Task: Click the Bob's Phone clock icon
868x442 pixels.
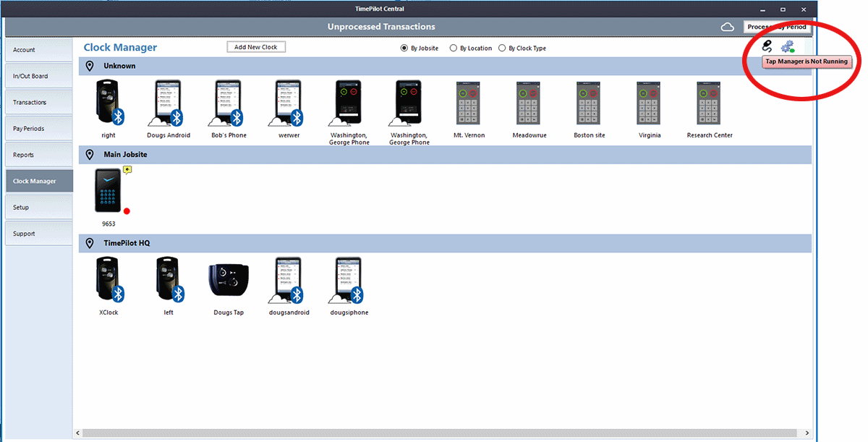Action: (x=228, y=101)
